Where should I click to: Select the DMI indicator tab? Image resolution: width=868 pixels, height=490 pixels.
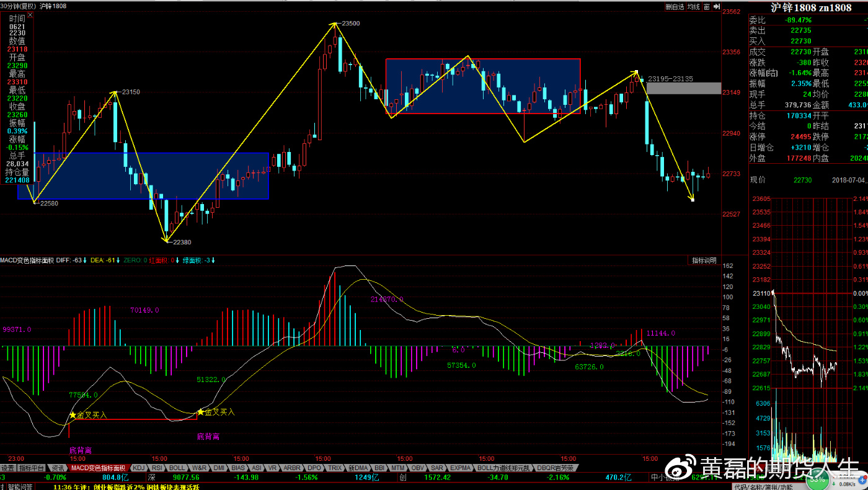[x=219, y=468]
